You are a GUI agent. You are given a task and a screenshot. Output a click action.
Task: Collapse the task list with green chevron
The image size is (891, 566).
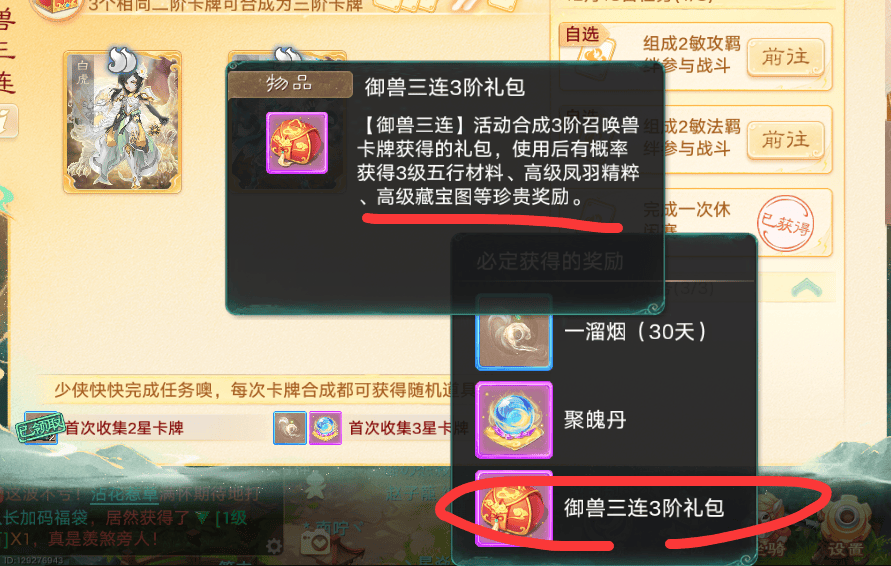tap(806, 288)
